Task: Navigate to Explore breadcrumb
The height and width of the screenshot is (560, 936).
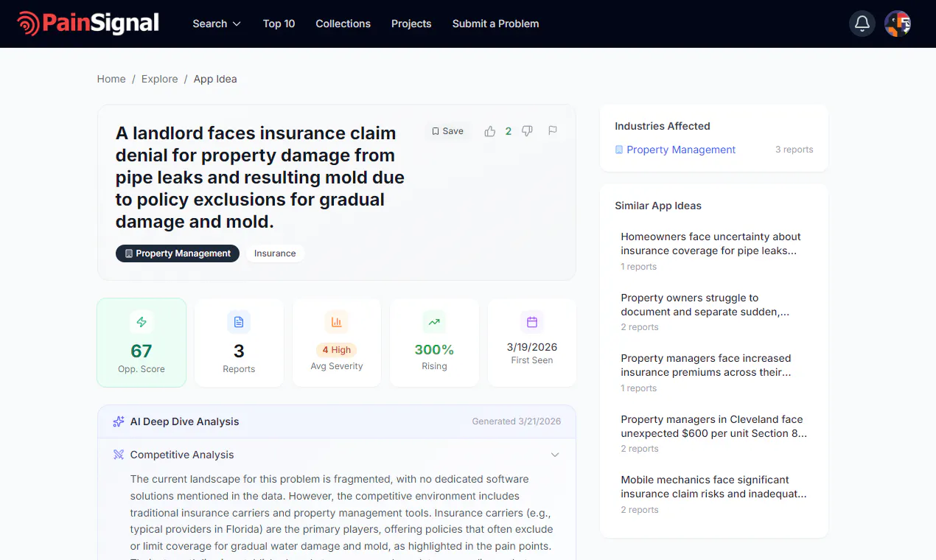Action: (160, 79)
